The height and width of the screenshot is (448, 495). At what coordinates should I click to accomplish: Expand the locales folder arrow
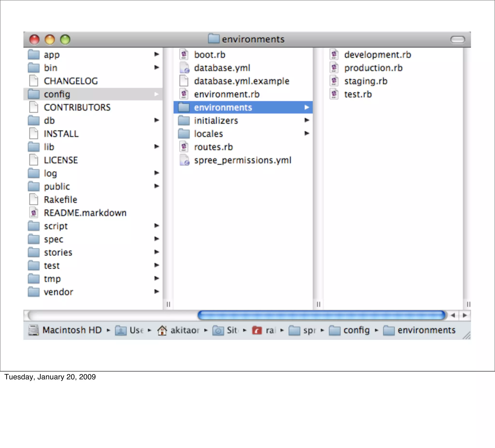pyautogui.click(x=307, y=133)
